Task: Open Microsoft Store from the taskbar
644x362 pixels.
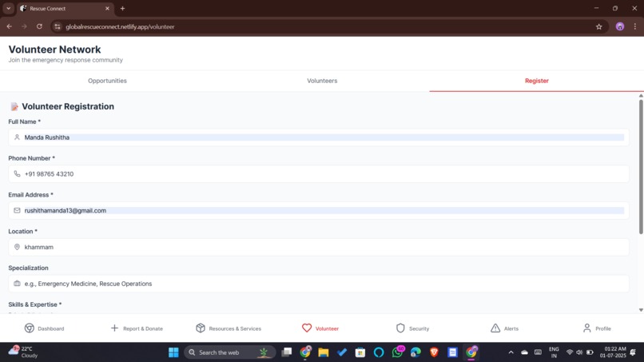Action: coord(360,352)
